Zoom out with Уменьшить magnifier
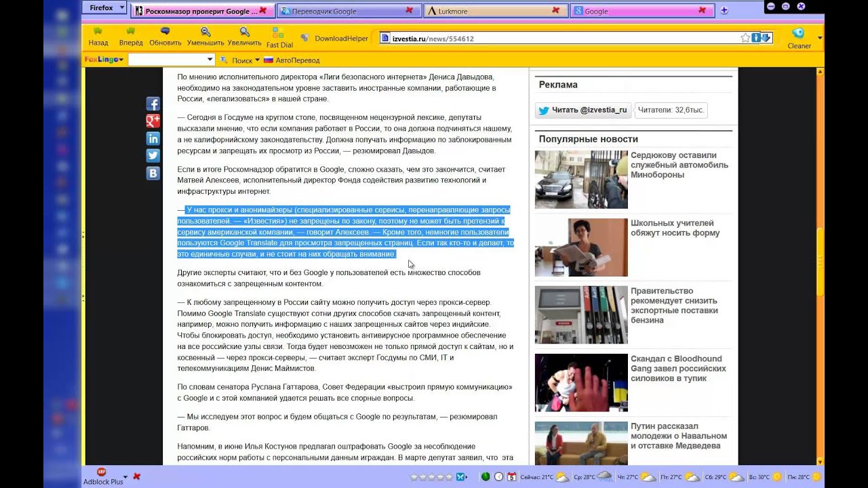868x488 pixels. [205, 37]
